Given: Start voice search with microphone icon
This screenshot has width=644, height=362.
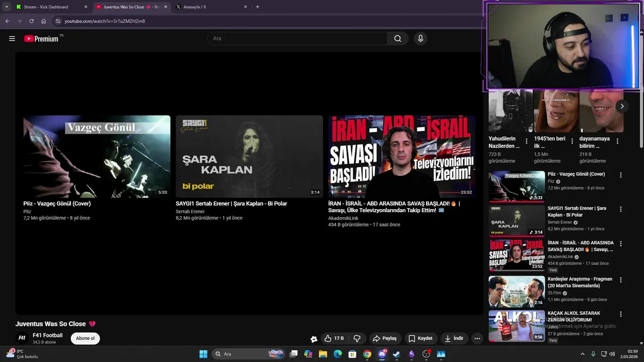Looking at the screenshot, I should pyautogui.click(x=421, y=39).
